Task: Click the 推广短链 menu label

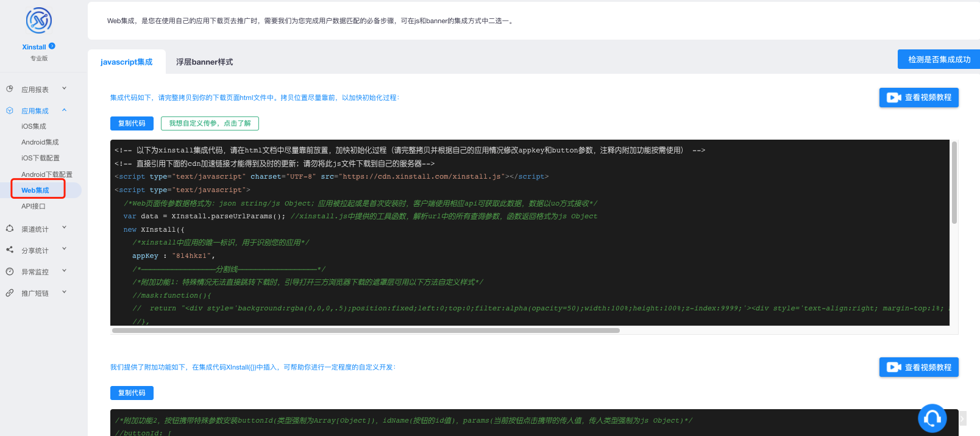Action: coord(35,293)
